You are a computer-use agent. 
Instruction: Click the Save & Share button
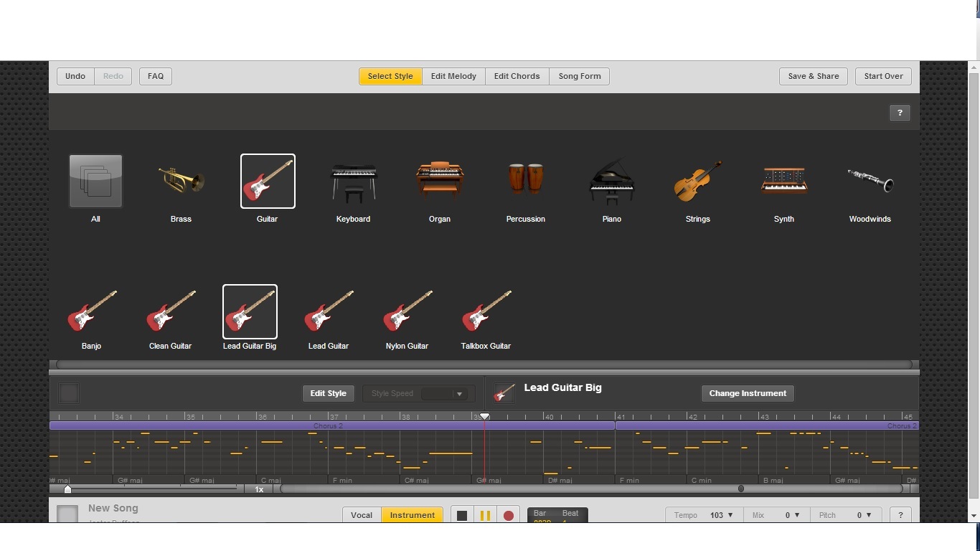tap(813, 76)
